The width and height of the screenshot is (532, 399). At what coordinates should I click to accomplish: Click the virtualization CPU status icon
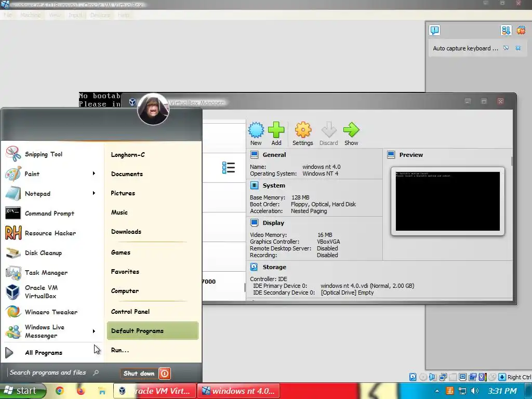[x=482, y=377]
